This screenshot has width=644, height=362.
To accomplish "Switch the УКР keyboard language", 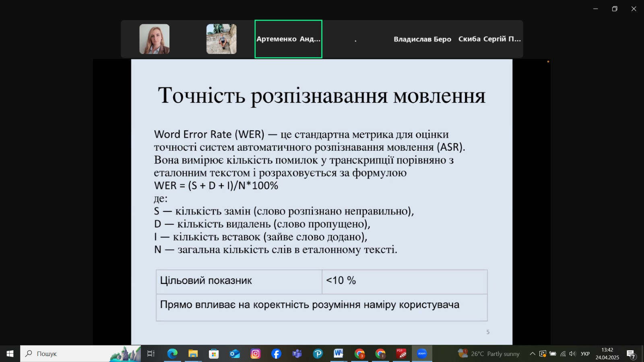I will pyautogui.click(x=585, y=354).
